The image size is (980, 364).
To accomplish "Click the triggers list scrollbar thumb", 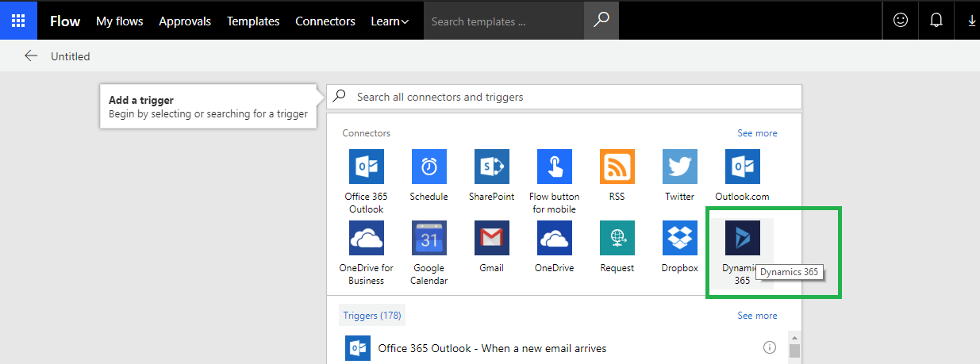I will point(794,351).
